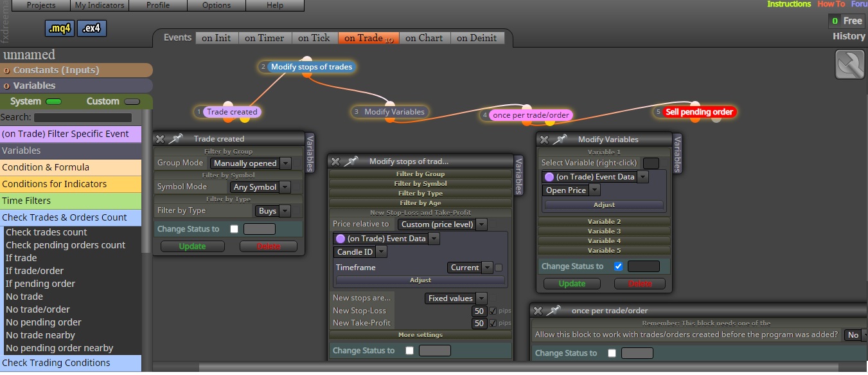Click the .ex4 export icon

click(91, 28)
